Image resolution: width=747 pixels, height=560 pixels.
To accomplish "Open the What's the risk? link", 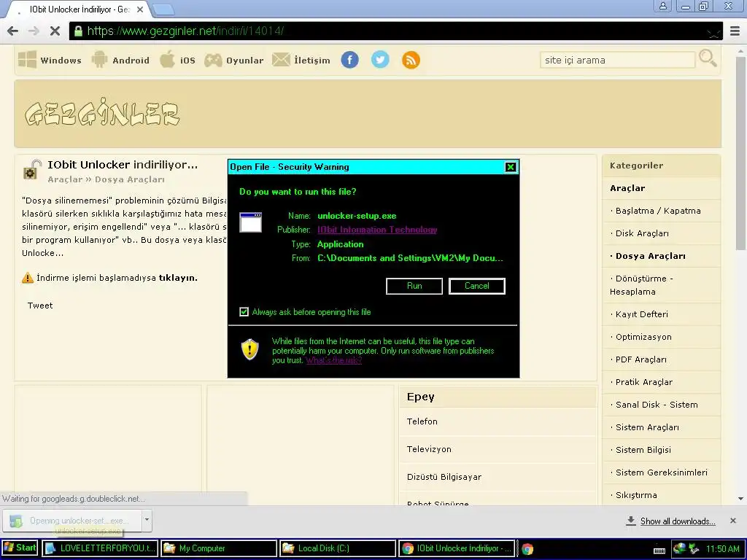I will point(333,360).
